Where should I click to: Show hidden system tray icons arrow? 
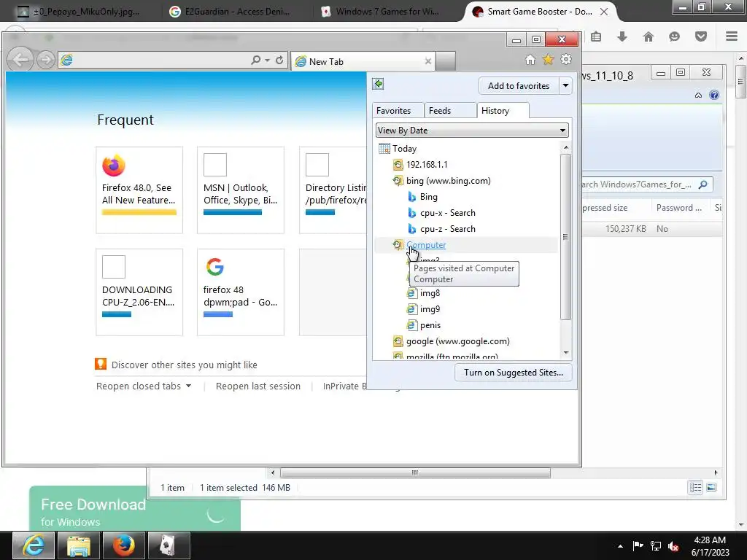[x=620, y=546]
